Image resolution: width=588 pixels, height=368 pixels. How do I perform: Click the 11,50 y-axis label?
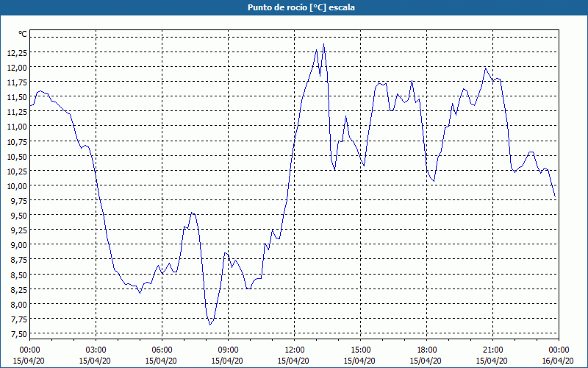pyautogui.click(x=17, y=97)
